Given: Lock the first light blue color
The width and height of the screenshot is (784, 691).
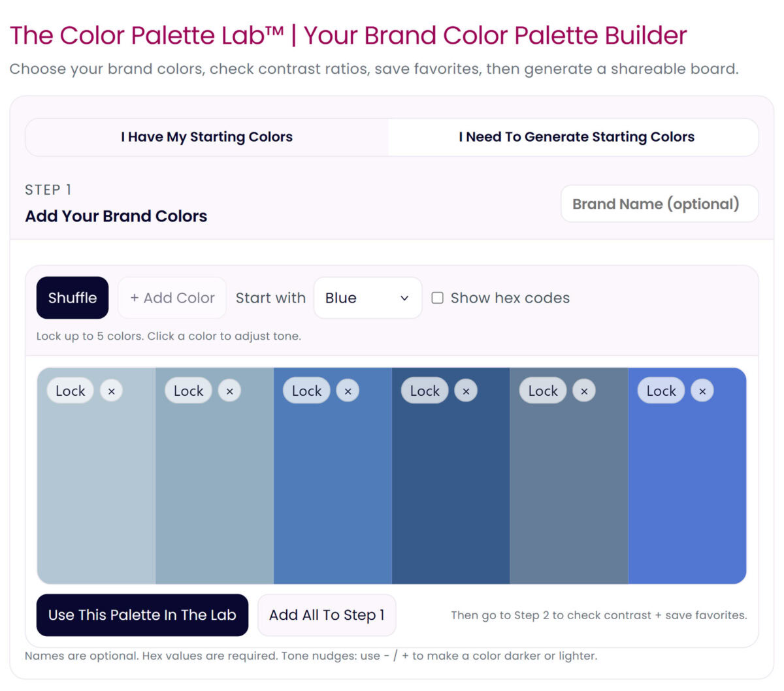Looking at the screenshot, I should tap(69, 391).
